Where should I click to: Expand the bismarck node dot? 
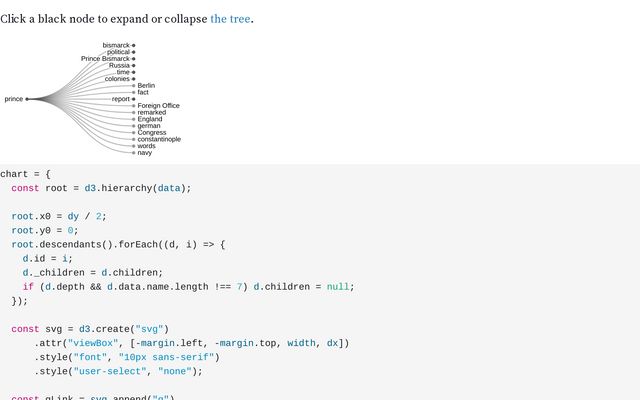[134, 45]
